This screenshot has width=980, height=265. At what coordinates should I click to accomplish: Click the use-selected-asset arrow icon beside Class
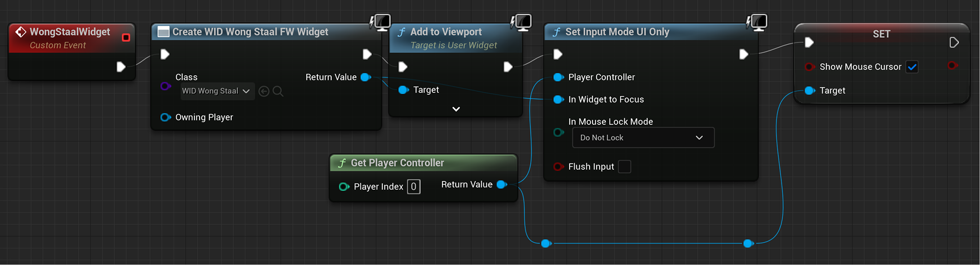click(264, 91)
